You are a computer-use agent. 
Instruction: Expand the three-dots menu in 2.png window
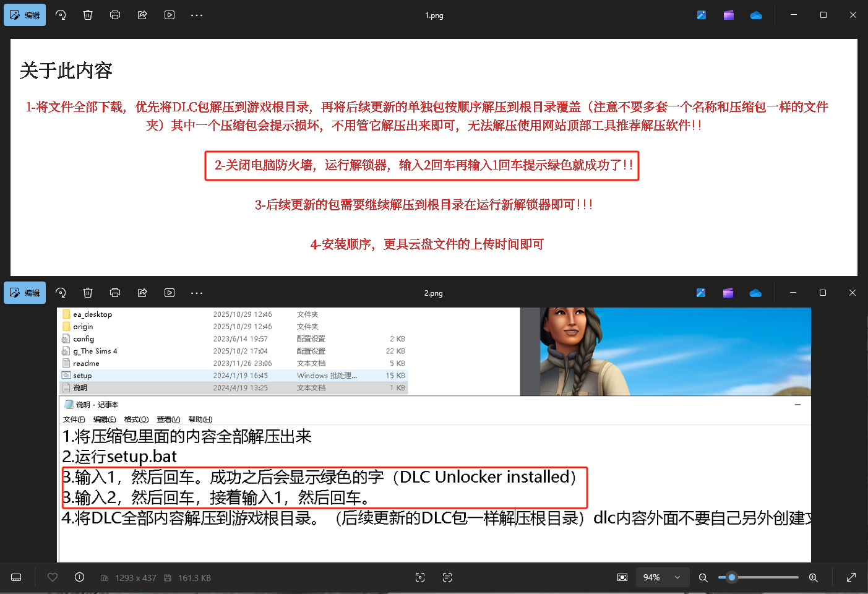click(x=197, y=293)
